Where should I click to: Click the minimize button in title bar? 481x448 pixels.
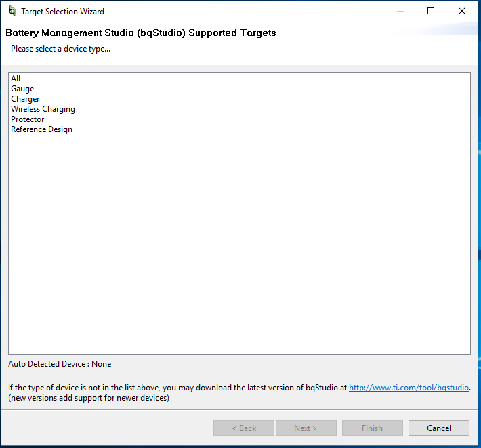point(400,11)
